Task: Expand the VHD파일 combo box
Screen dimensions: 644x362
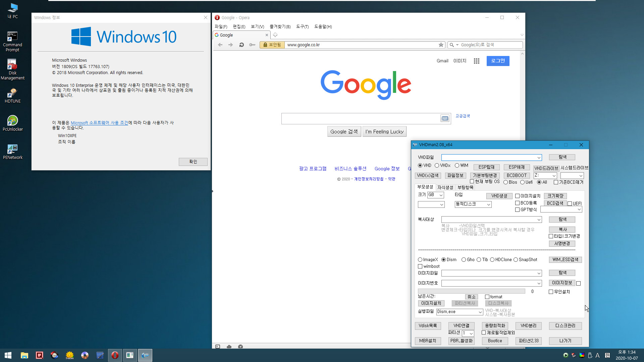Action: [x=539, y=158]
